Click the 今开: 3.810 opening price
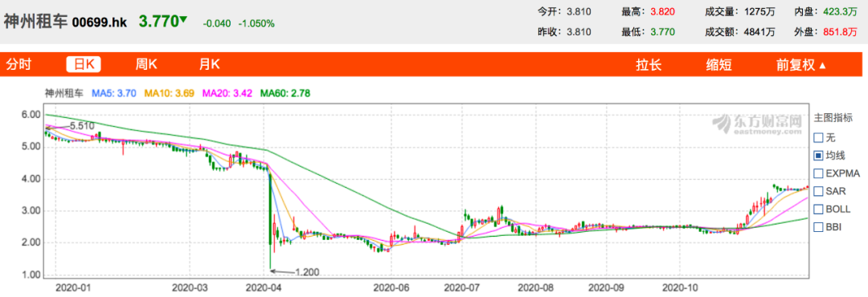Image resolution: width=868 pixels, height=297 pixels. [x=565, y=11]
